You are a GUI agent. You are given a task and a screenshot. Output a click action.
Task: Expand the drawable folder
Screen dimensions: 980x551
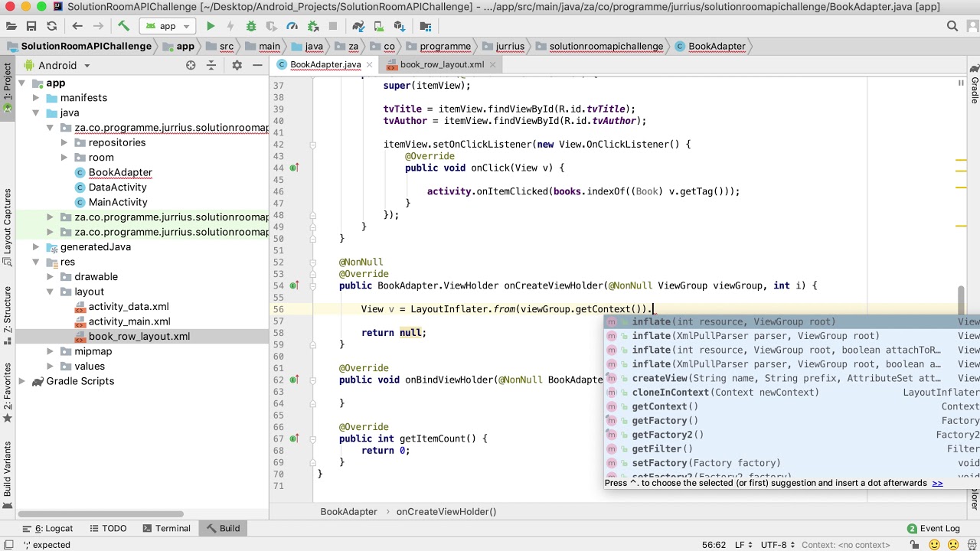[50, 277]
